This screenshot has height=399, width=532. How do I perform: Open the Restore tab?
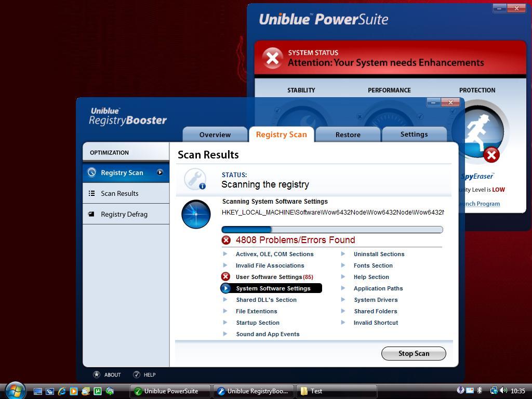coord(348,135)
